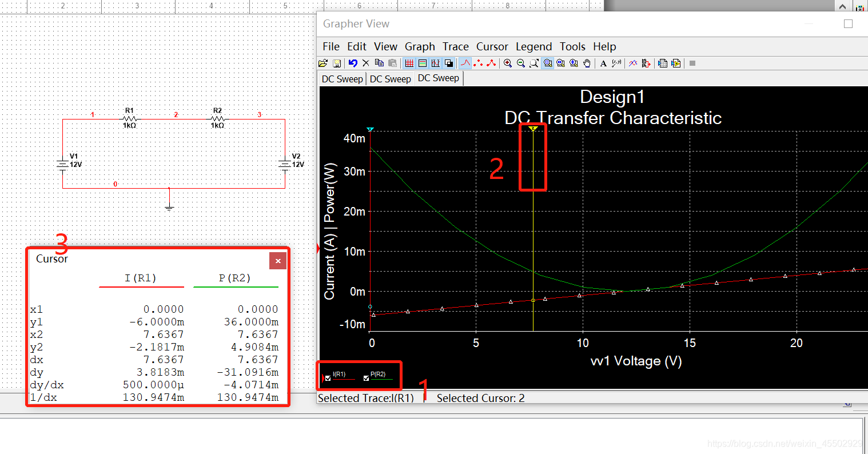Click the P(R2) column header in Cursor window
Screen dimensions: 868x454
coord(235,278)
